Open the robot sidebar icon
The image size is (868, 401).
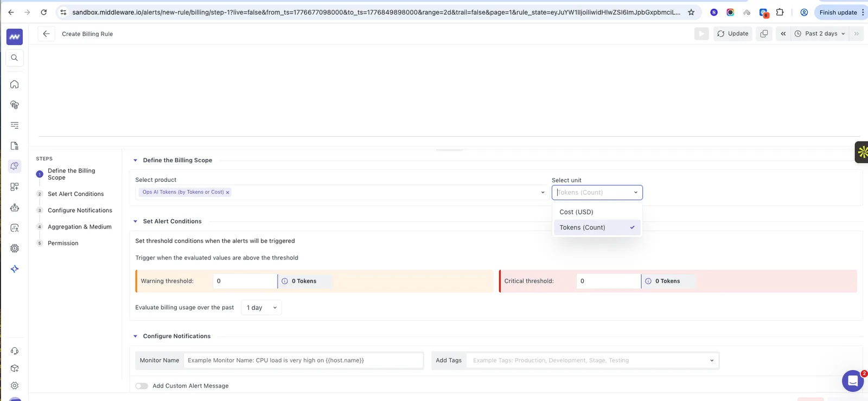click(x=15, y=207)
